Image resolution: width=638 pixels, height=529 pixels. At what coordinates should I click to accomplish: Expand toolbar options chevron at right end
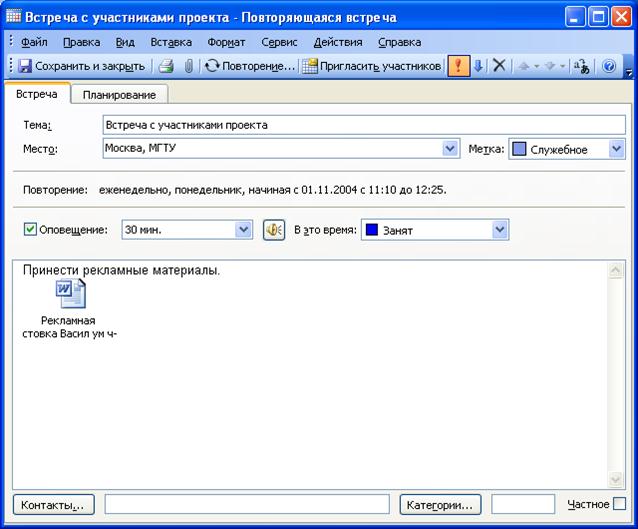[x=629, y=72]
